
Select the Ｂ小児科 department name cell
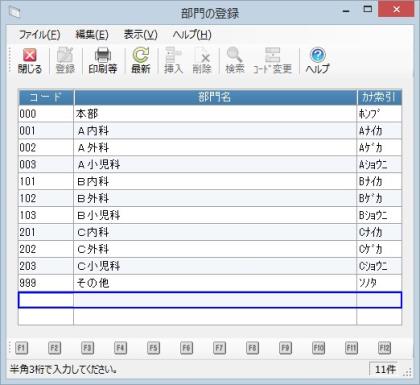(215, 215)
